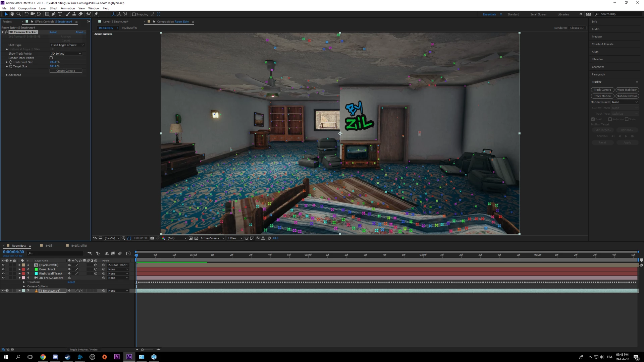Select the Pen tool
This screenshot has width=644, height=362.
[54, 14]
